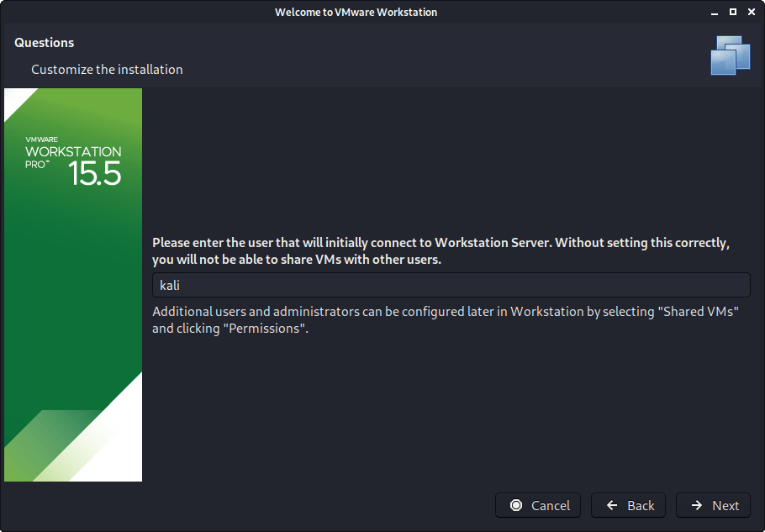This screenshot has height=532, width=765.
Task: Click the left arrow icon beside Back
Action: point(611,505)
